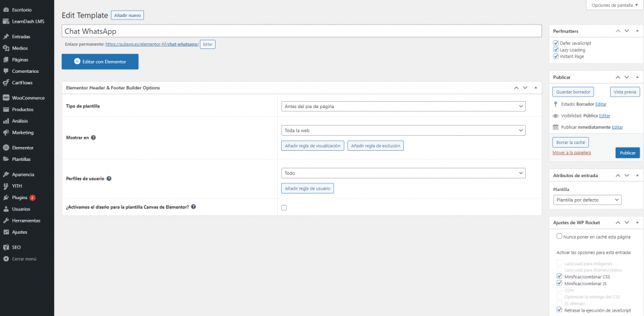The image size is (644, 316).
Task: Uncheck Minificar/combinar JS option
Action: (559, 283)
